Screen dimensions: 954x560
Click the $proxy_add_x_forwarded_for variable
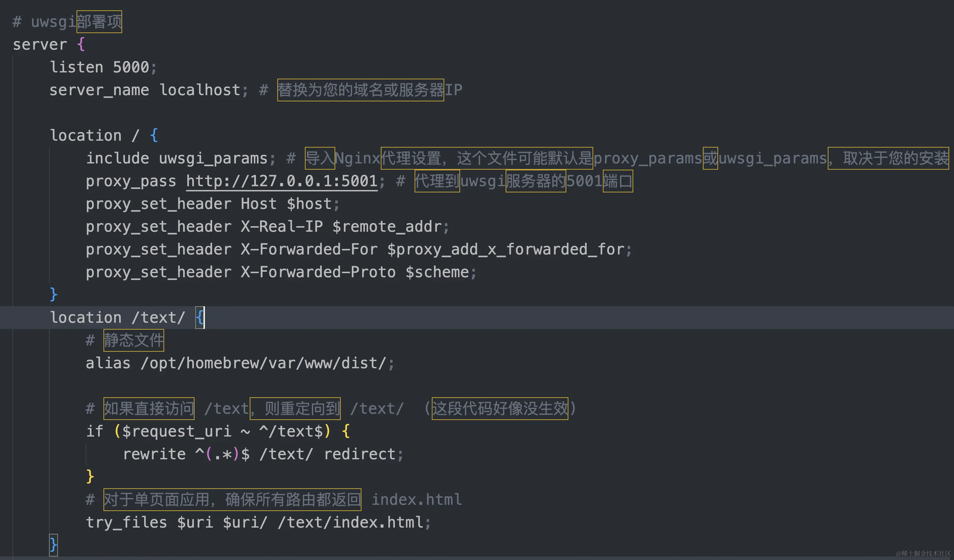pyautogui.click(x=506, y=249)
